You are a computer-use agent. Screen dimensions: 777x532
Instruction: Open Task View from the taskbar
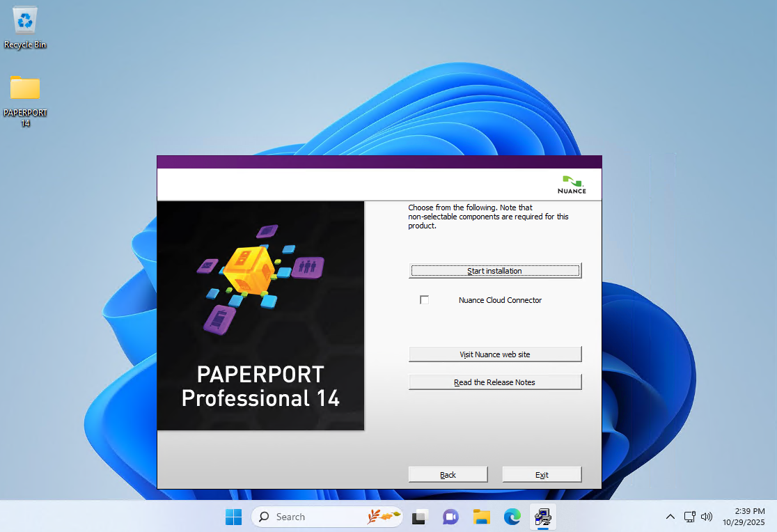(x=419, y=517)
